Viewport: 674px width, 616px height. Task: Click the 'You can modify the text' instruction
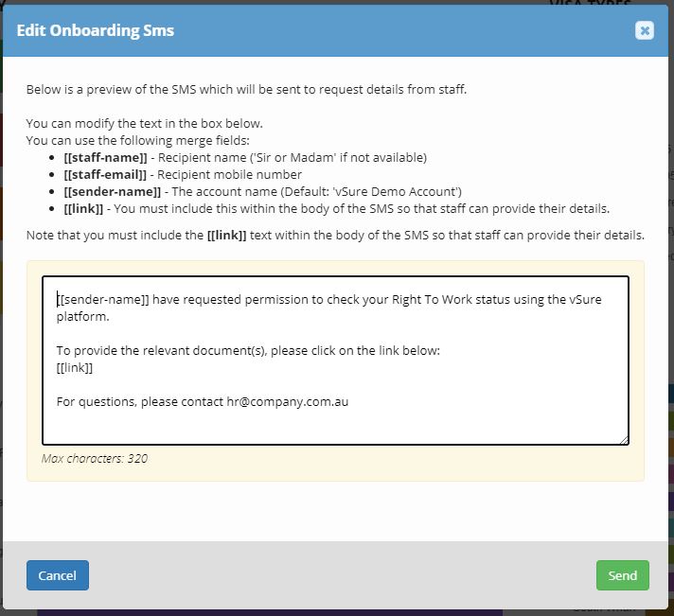(x=144, y=123)
